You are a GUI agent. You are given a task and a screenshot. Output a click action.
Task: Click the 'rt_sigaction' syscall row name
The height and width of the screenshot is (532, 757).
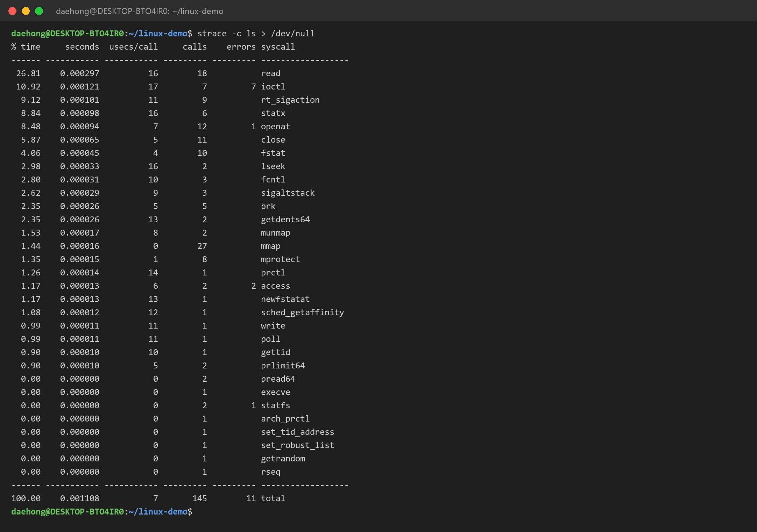tap(290, 100)
